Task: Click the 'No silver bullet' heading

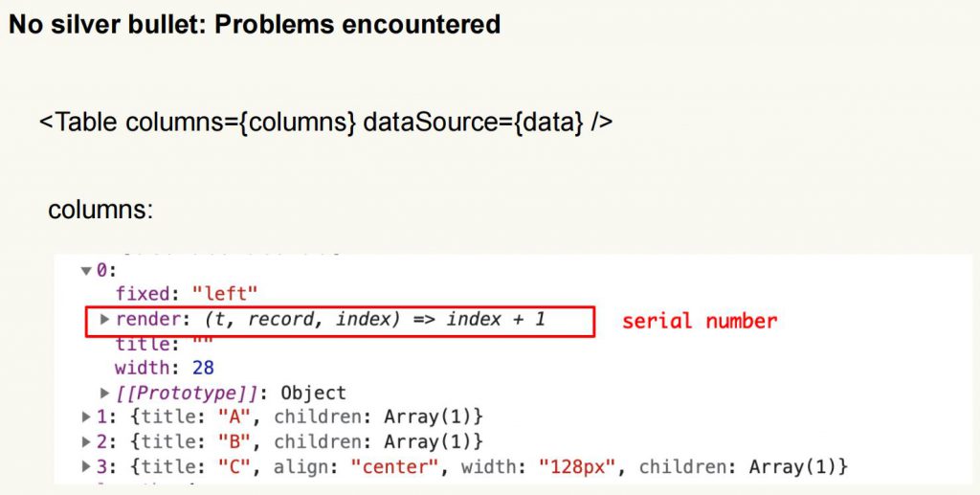Action: (255, 24)
